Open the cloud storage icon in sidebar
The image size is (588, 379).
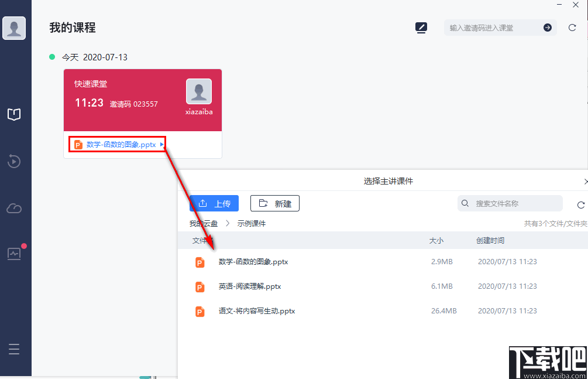14,208
